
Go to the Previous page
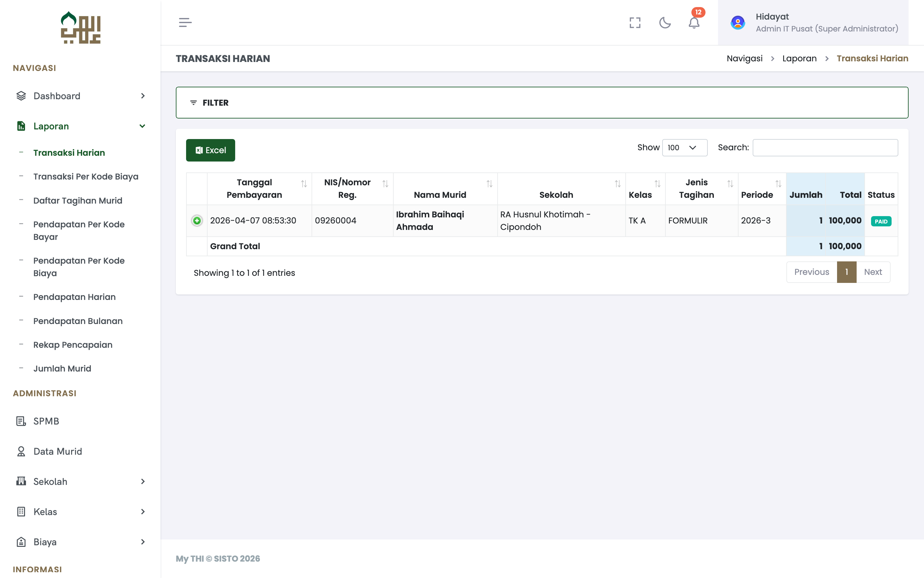pos(812,272)
